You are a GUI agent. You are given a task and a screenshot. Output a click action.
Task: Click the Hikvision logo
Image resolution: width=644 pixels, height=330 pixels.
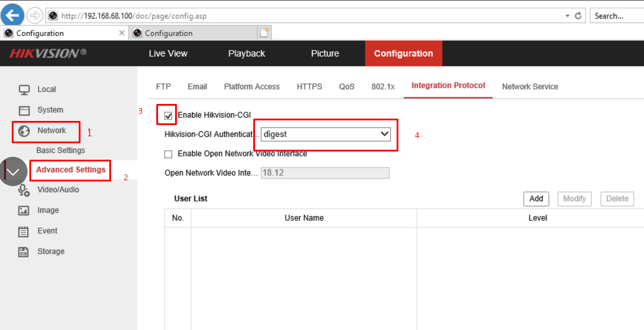point(48,53)
